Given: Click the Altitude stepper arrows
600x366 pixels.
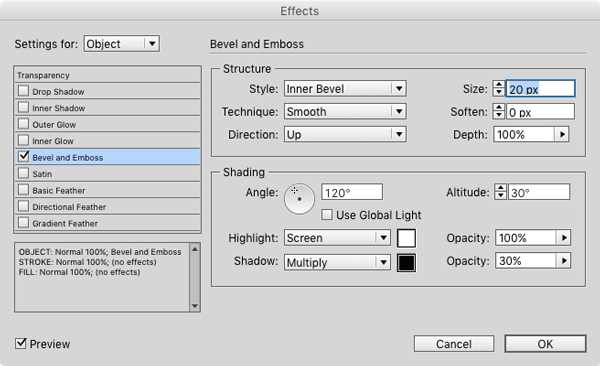Looking at the screenshot, I should pos(501,192).
